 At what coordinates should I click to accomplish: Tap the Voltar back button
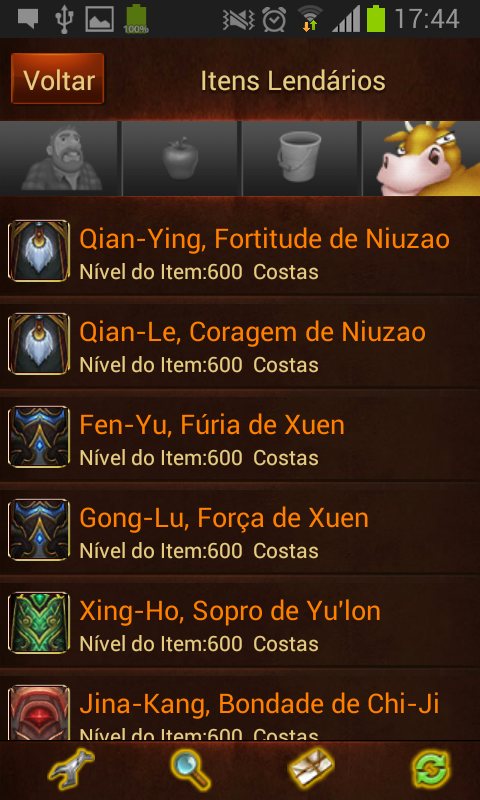[58, 79]
